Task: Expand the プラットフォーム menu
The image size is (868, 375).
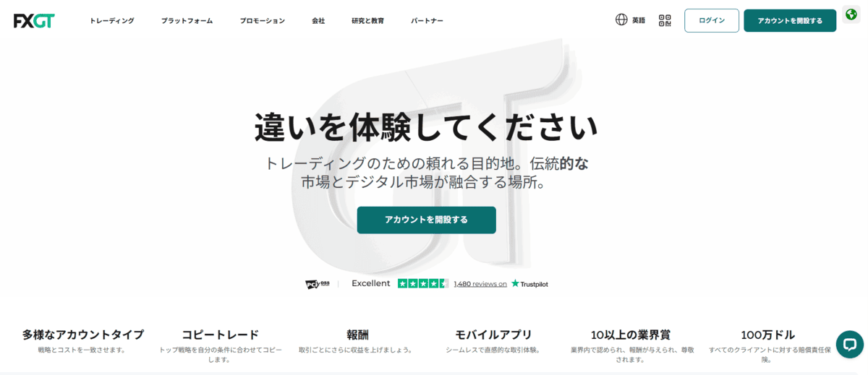Action: tap(187, 21)
